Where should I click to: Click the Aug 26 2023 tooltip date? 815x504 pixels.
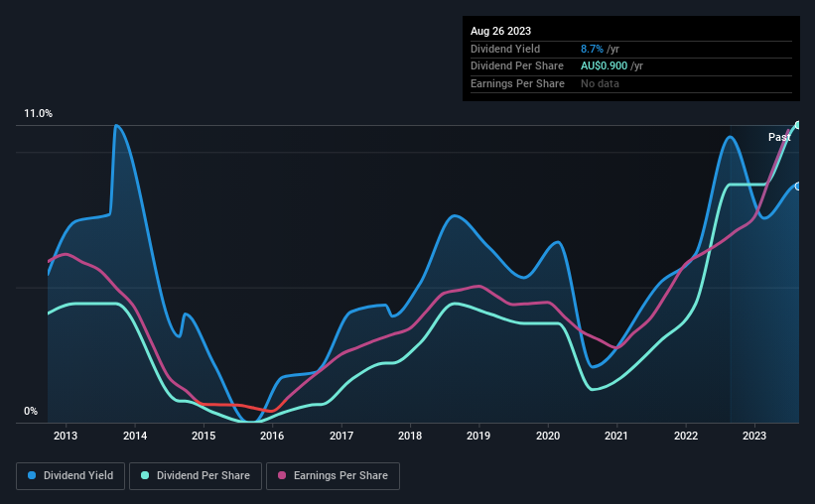(x=500, y=31)
